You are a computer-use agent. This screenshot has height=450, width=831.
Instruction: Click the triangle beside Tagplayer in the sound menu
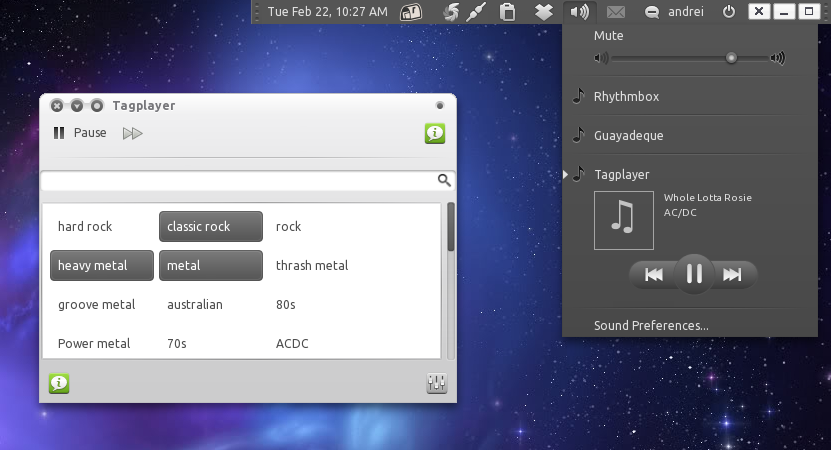tap(565, 174)
